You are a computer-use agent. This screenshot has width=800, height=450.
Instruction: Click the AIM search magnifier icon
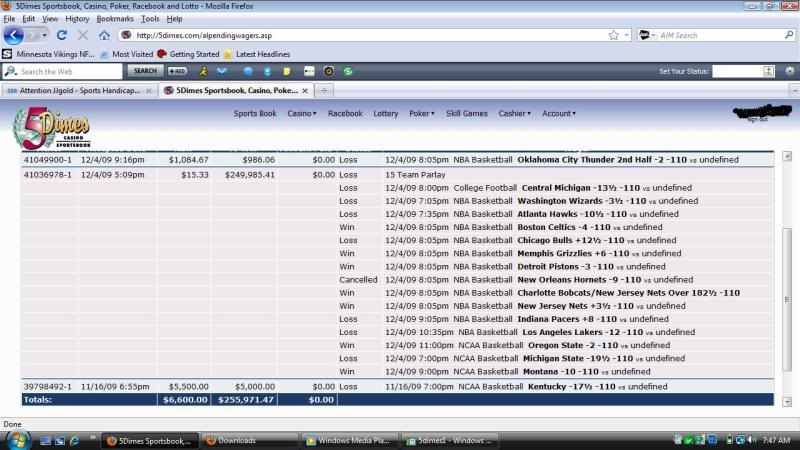[x=789, y=35]
